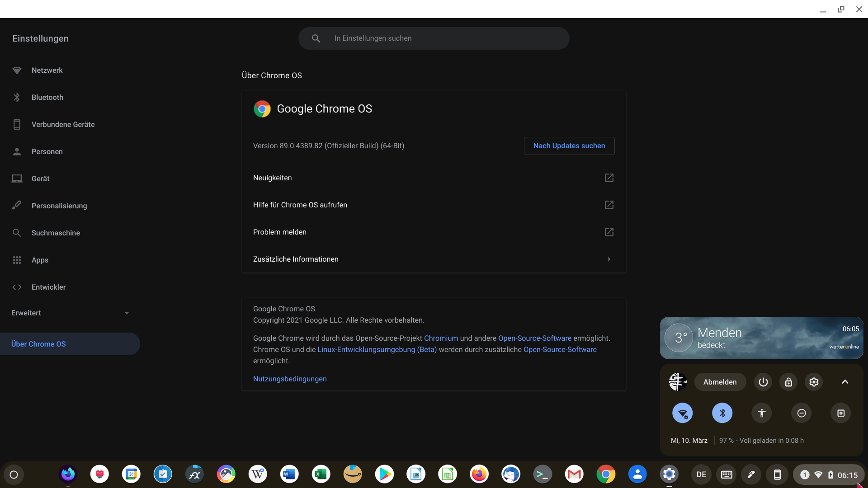Open Gerät settings section

pos(70,179)
